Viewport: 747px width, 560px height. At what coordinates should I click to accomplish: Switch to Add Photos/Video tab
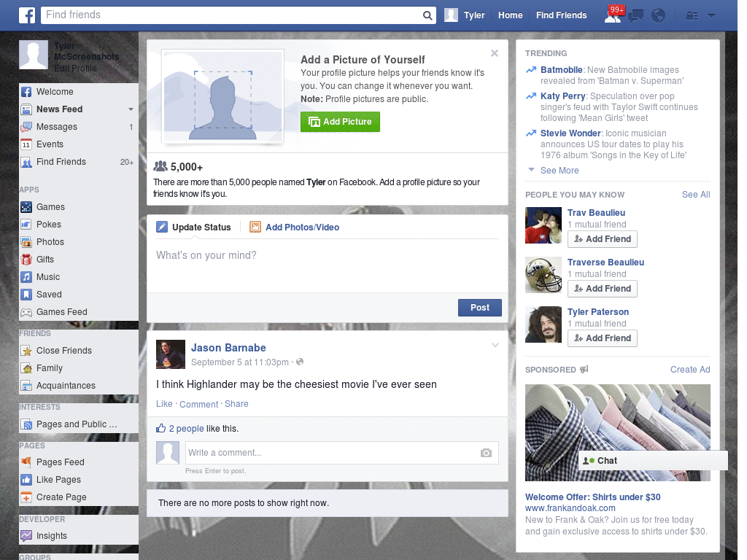(295, 227)
